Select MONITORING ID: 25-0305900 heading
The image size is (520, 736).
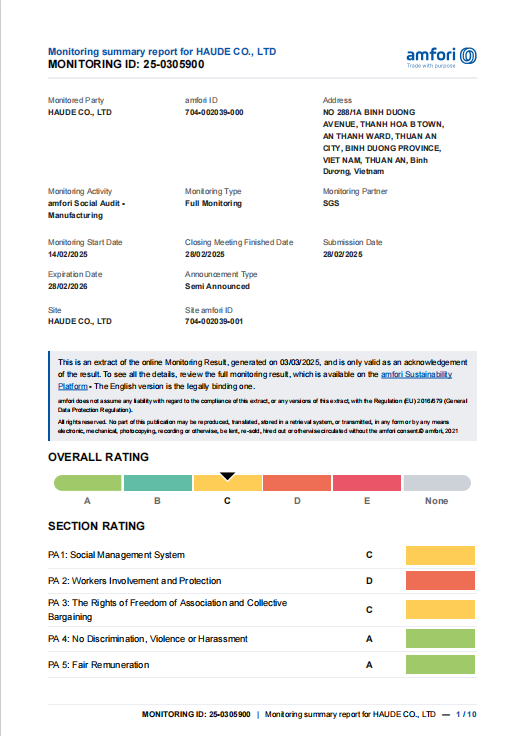(126, 64)
